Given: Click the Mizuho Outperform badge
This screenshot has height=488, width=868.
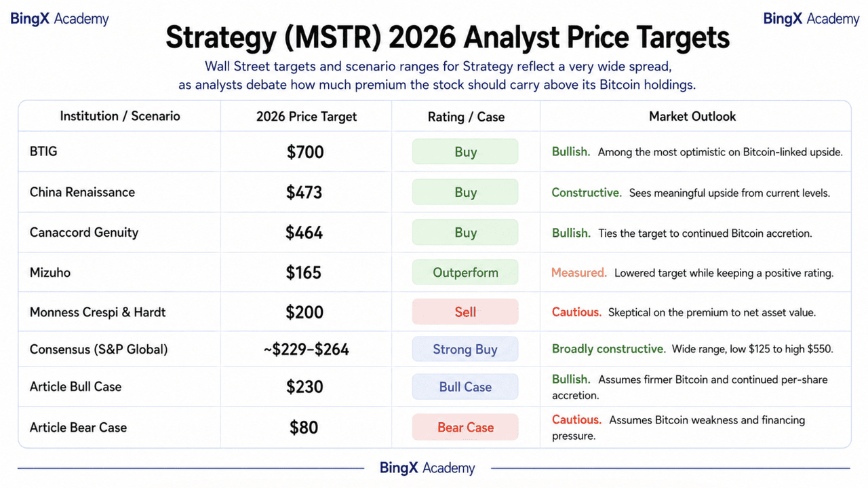Looking at the screenshot, I should click(465, 272).
